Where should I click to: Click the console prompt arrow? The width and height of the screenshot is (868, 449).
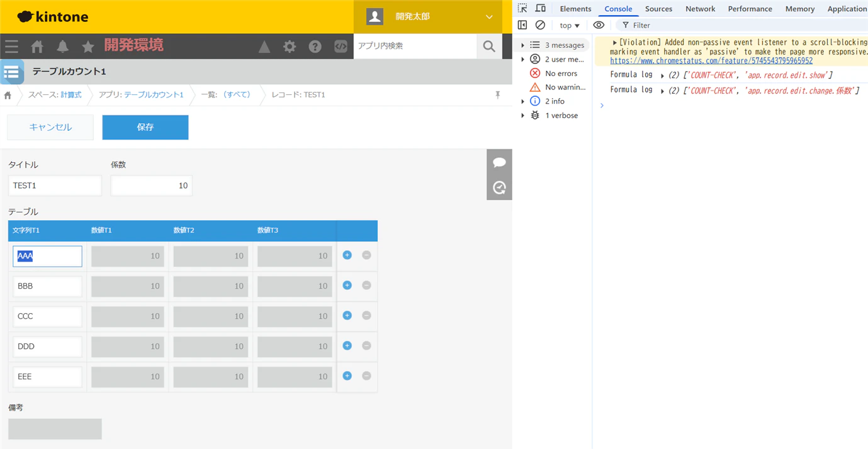point(602,106)
